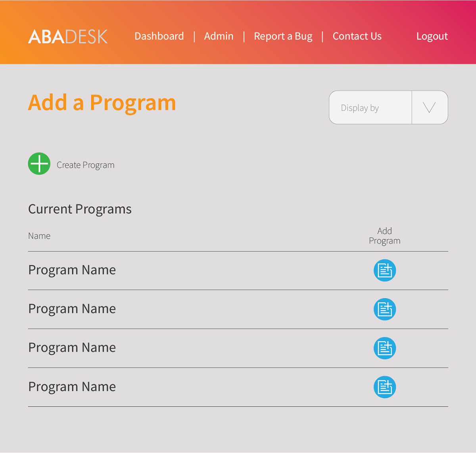Screen dimensions: 476x453
Task: Select the third Program Name entry
Action: 72,348
